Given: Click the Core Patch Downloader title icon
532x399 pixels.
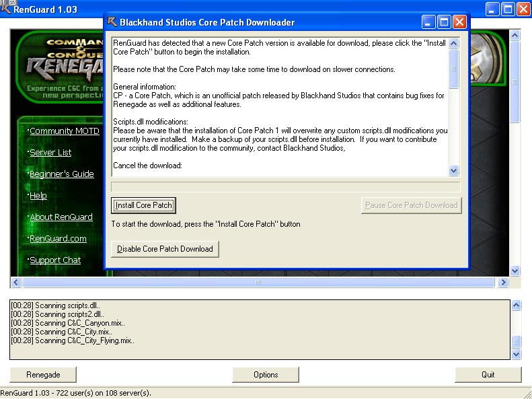Looking at the screenshot, I should (112, 22).
